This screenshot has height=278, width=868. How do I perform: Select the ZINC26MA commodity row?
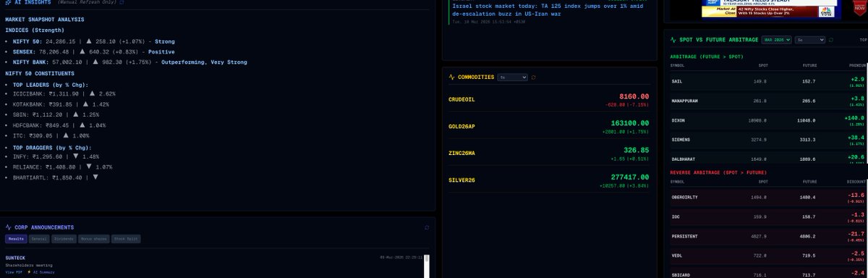tap(550, 153)
